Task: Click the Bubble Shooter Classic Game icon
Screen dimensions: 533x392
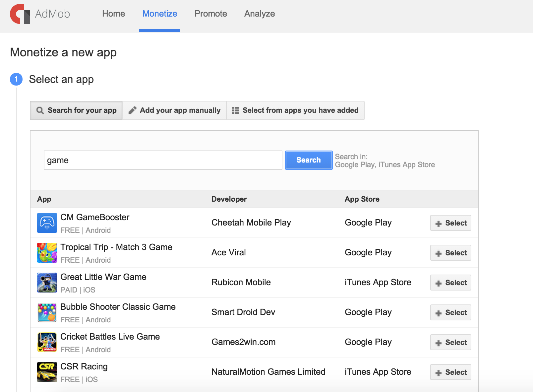Action: 47,312
